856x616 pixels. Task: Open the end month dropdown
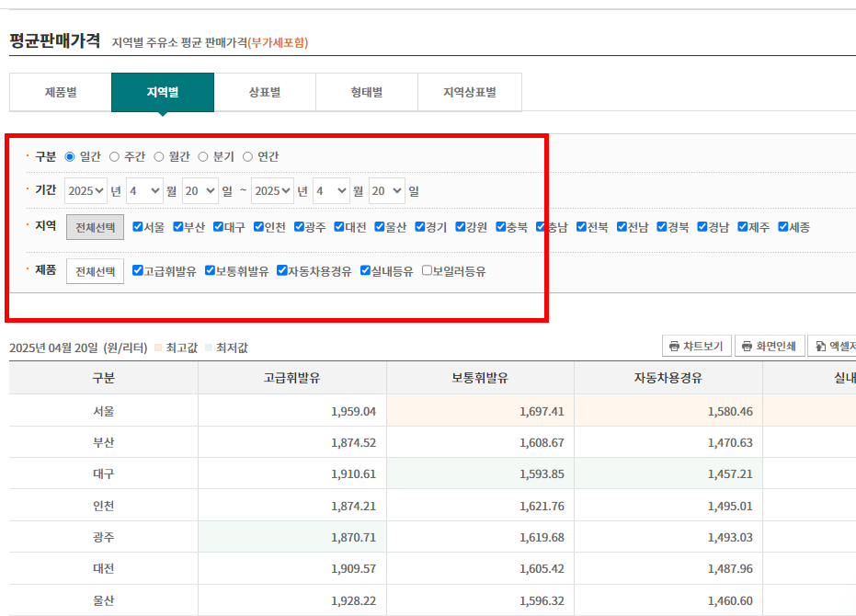[x=333, y=190]
